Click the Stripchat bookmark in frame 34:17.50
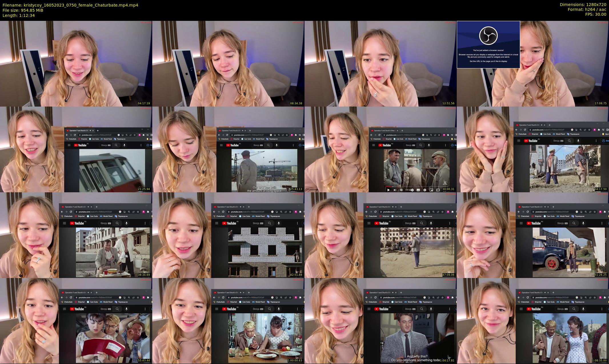The height and width of the screenshot is (364, 609). click(x=533, y=134)
